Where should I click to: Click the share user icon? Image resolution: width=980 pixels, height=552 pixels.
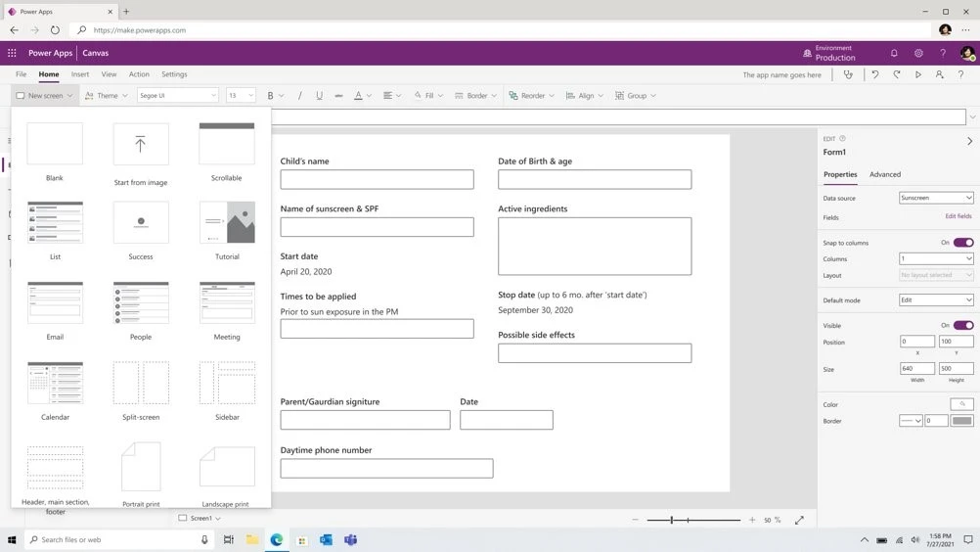tap(939, 74)
